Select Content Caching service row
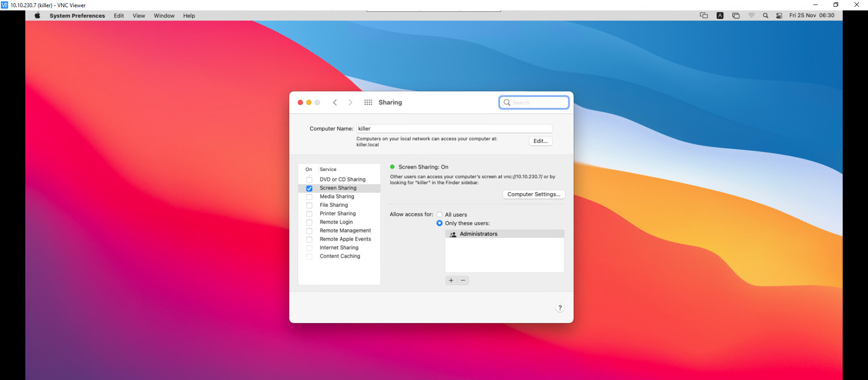Screen dimensions: 868x380 pos(339,256)
